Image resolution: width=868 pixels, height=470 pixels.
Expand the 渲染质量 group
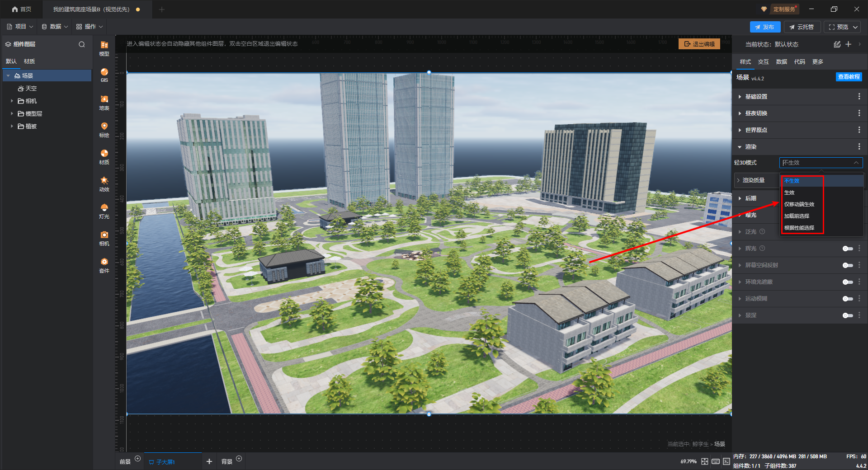point(738,180)
